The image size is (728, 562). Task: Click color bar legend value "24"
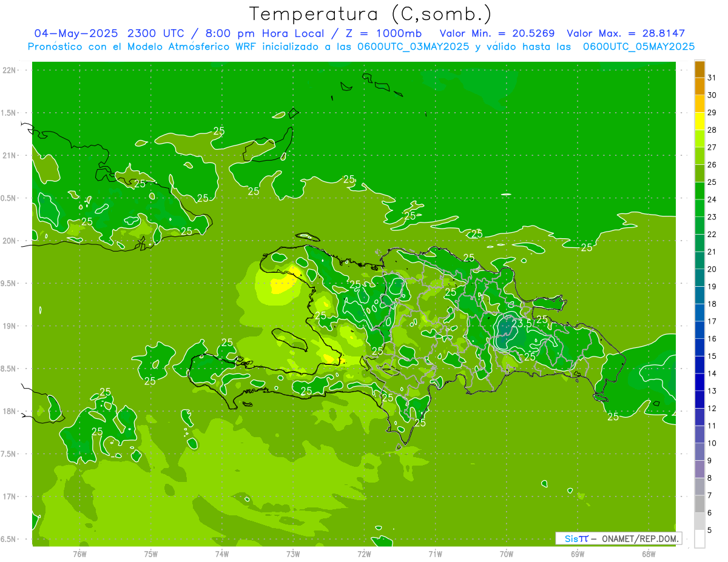[712, 199]
